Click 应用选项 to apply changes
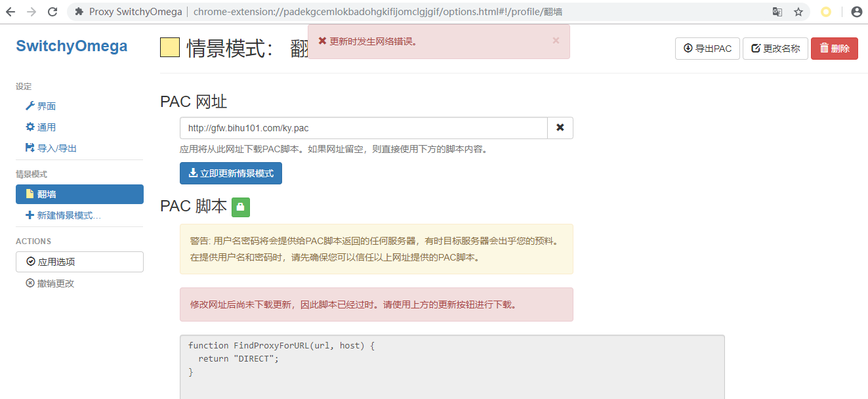 coord(79,261)
